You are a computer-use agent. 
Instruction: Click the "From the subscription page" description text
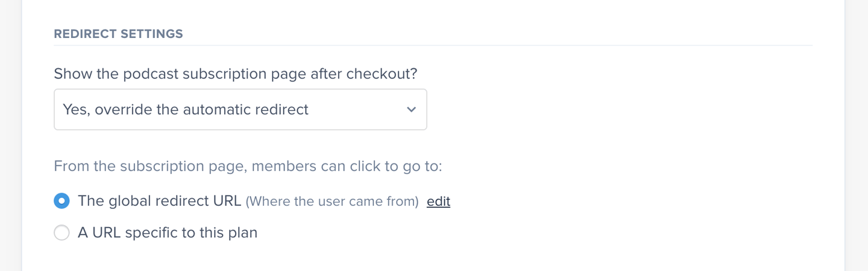[x=248, y=166]
